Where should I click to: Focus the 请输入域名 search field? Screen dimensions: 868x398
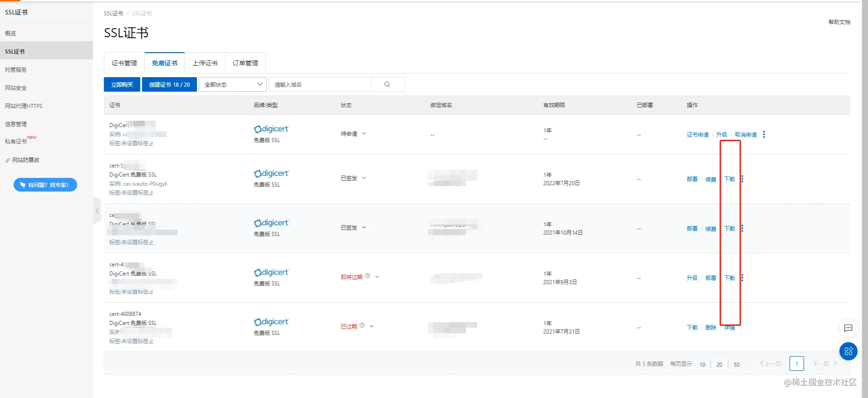tap(320, 84)
